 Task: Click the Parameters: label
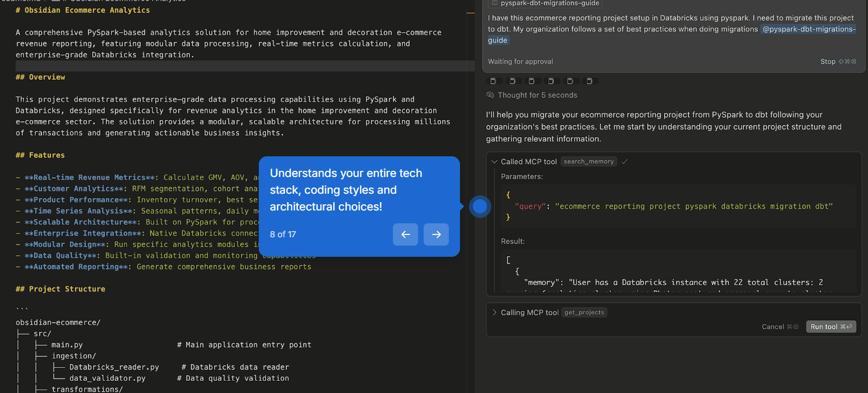click(521, 176)
